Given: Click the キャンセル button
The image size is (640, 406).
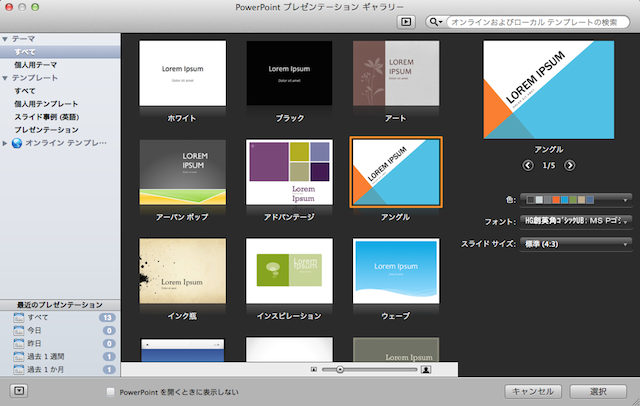Looking at the screenshot, I should 533,391.
